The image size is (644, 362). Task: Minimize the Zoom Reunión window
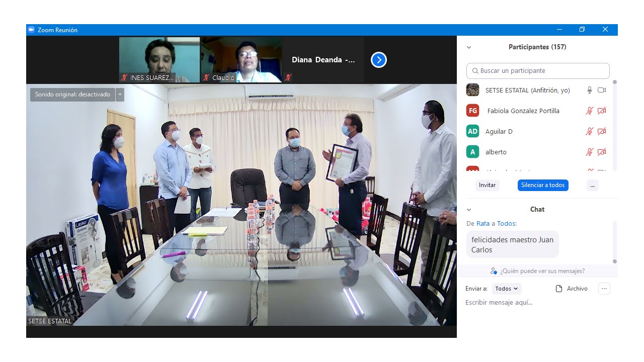[559, 30]
